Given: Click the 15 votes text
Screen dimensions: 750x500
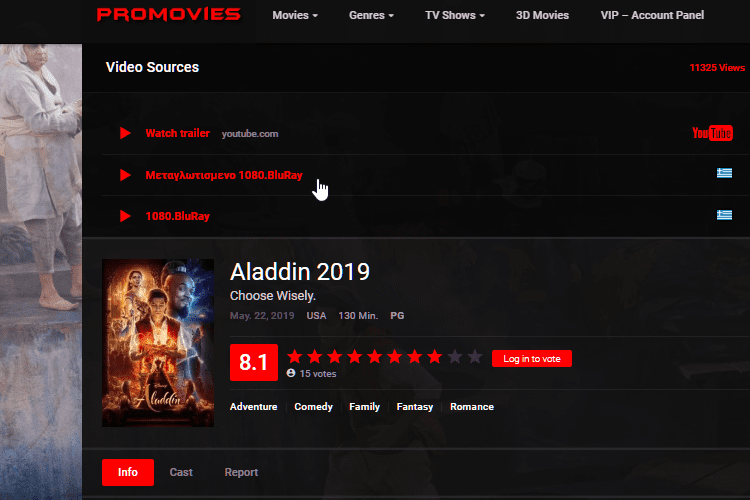Looking at the screenshot, I should 318,374.
